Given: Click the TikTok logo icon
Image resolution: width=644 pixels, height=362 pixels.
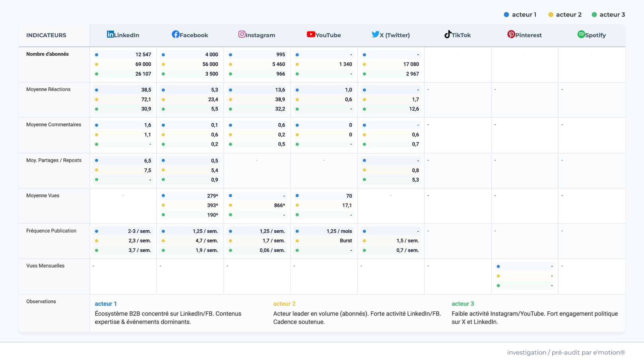Looking at the screenshot, I should click(x=448, y=34).
